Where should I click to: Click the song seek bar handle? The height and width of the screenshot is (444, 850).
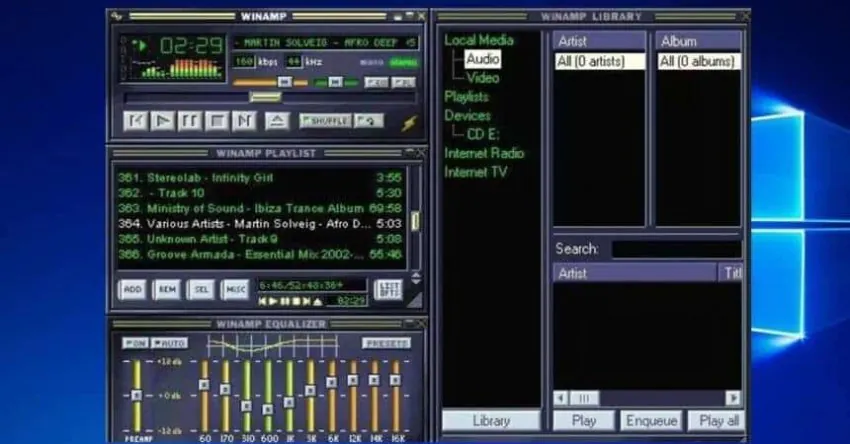(265, 98)
